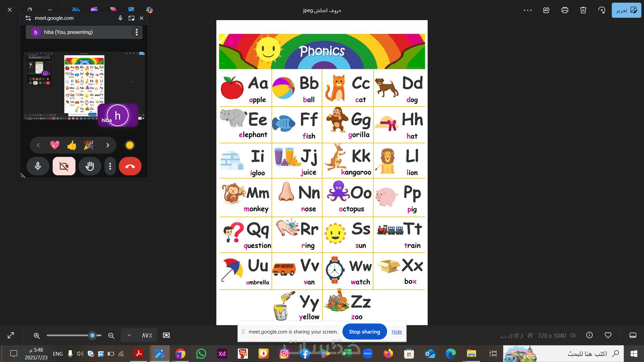Send thumbs up reaction in Meet
The image size is (644, 362).
click(x=72, y=145)
